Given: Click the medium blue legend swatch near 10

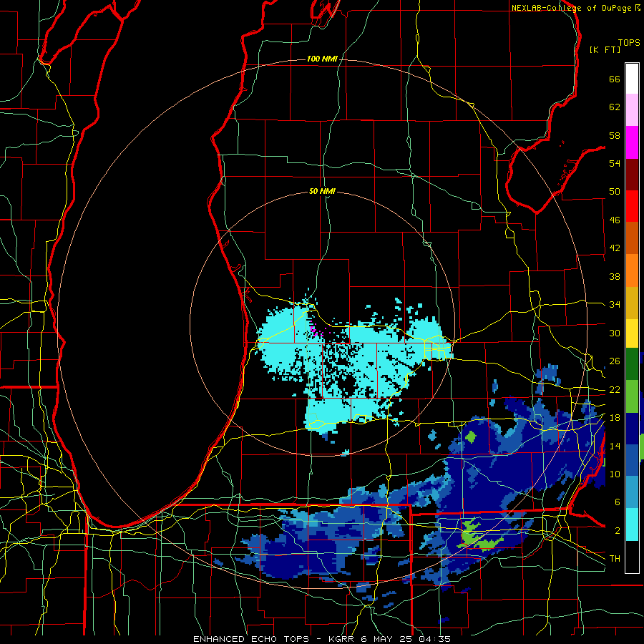Looking at the screenshot, I should click(x=632, y=460).
